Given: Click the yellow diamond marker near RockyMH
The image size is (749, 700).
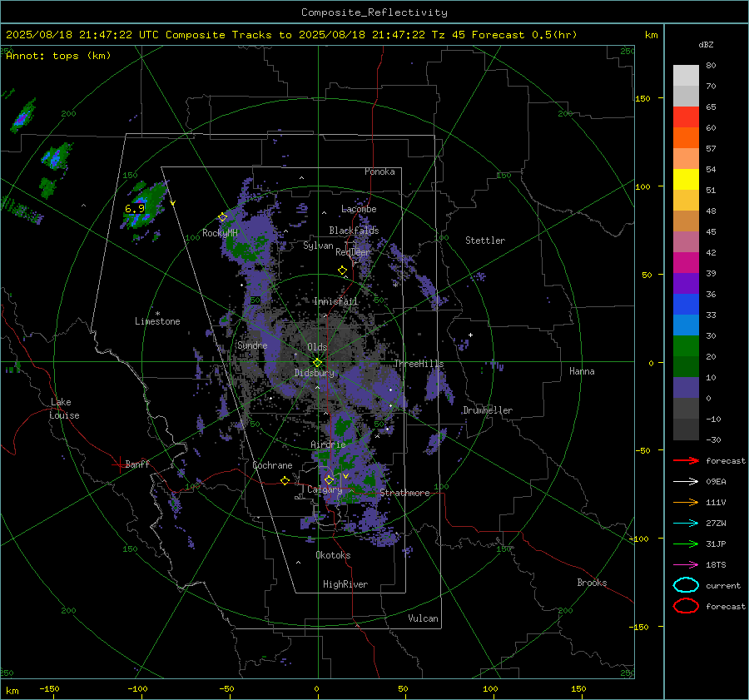Looking at the screenshot, I should point(222,217).
